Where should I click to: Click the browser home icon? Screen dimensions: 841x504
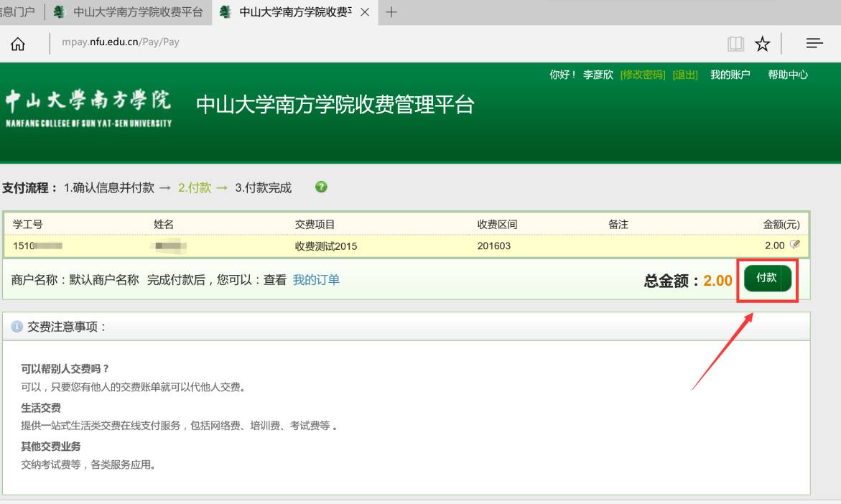tap(18, 43)
